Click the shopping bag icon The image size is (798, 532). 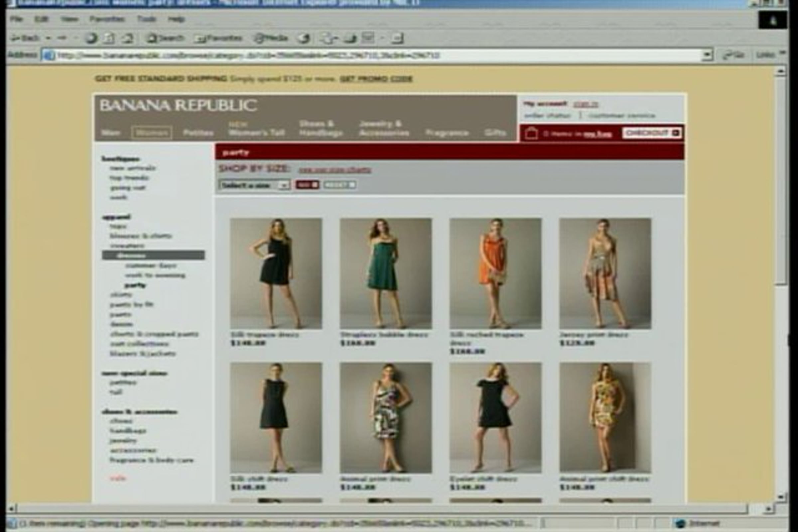[x=531, y=133]
